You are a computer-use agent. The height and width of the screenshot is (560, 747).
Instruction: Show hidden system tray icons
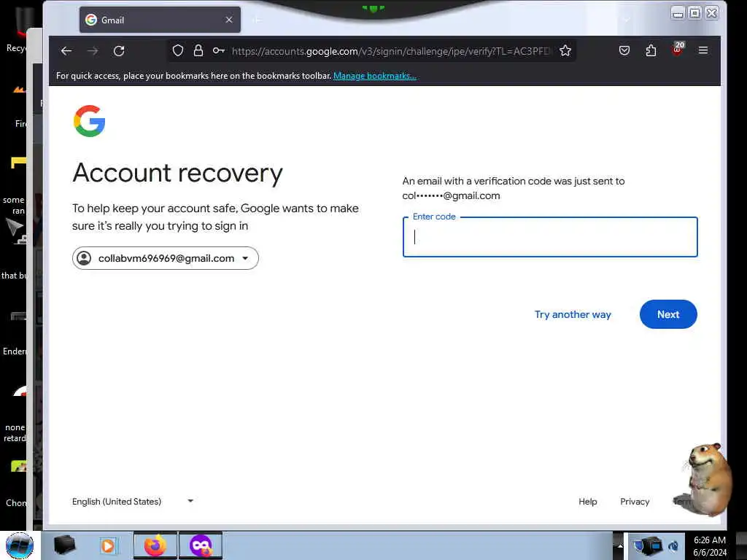[620, 545]
